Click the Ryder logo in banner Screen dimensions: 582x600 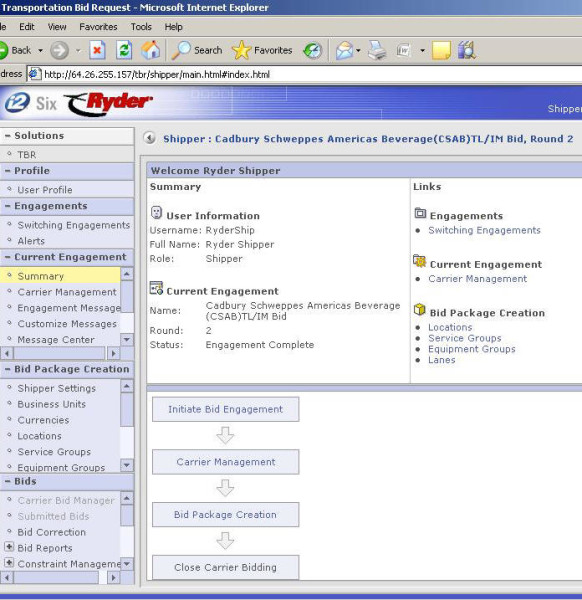tap(108, 103)
